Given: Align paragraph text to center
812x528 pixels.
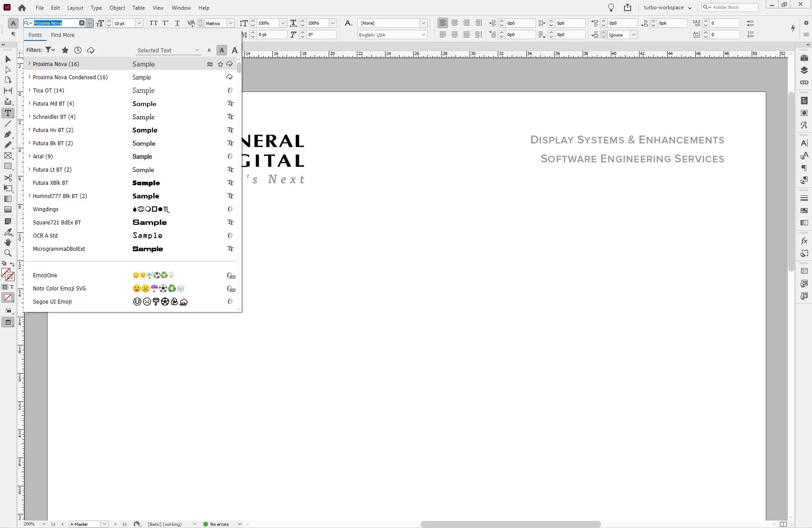Looking at the screenshot, I should [455, 23].
